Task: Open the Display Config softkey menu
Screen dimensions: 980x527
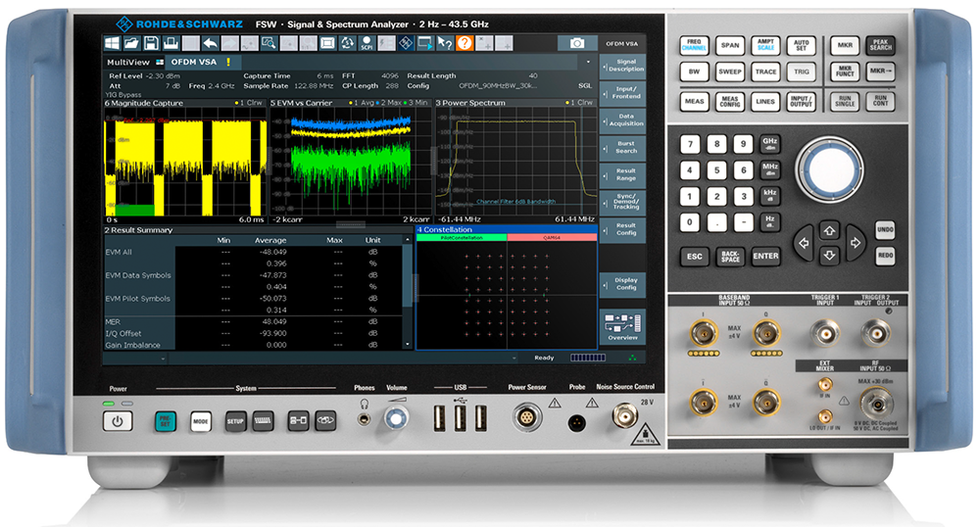Action: [x=623, y=283]
